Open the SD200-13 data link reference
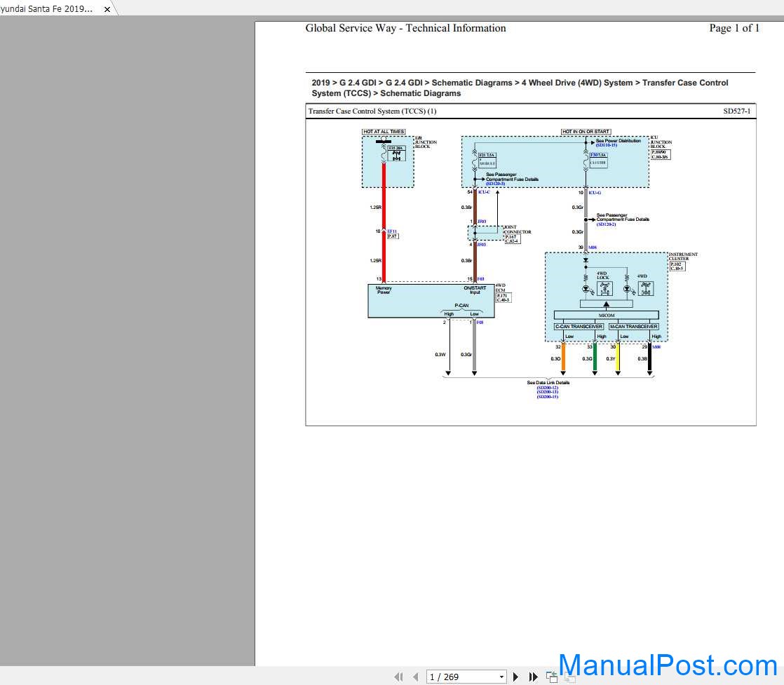This screenshot has width=784, height=685. coord(548,392)
